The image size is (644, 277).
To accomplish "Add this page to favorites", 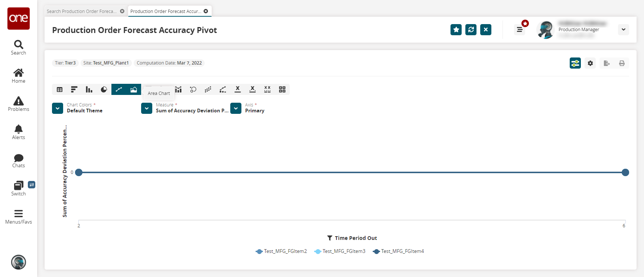I will (456, 30).
